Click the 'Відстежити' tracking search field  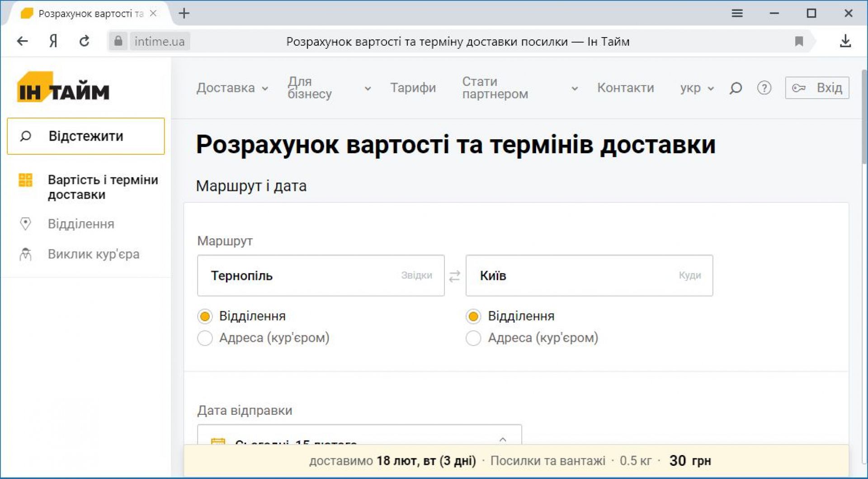[x=86, y=136]
